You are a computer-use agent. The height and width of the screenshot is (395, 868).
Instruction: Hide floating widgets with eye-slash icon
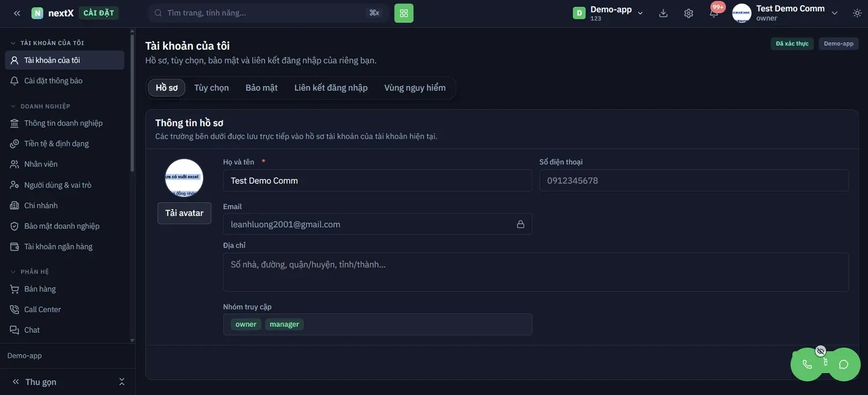pos(821,351)
